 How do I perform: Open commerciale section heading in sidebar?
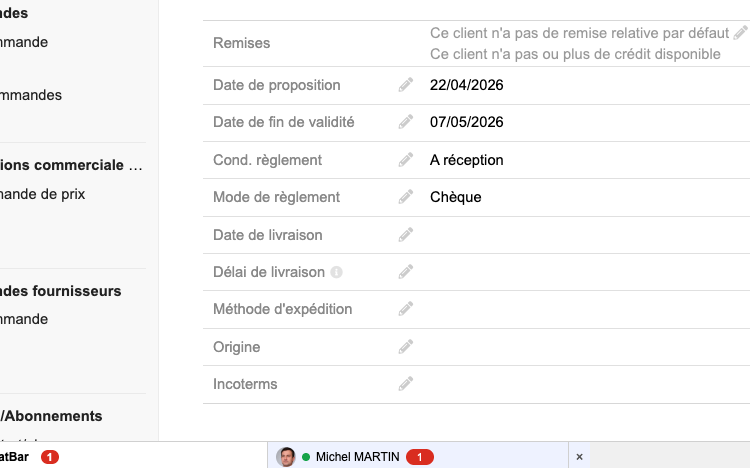point(71,165)
